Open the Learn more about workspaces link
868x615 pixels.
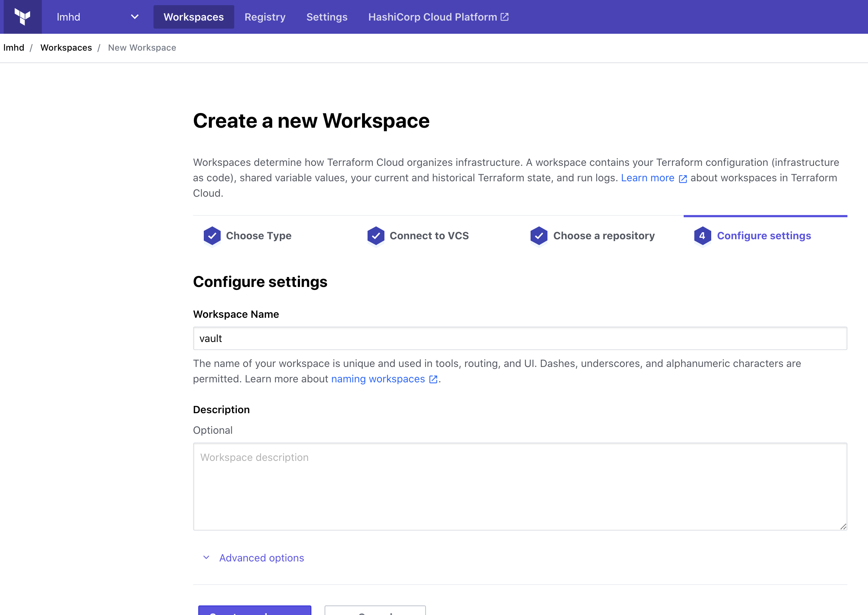pyautogui.click(x=648, y=178)
